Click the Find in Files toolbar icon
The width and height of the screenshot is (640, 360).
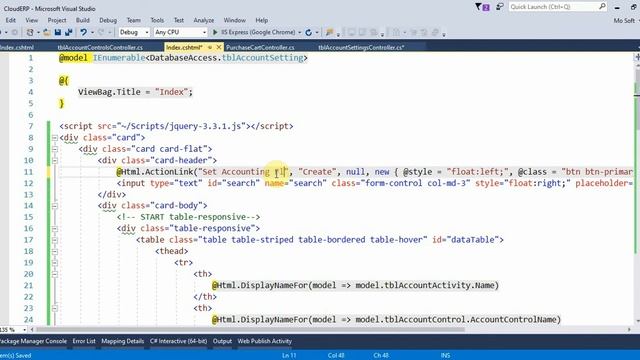pyautogui.click(x=329, y=32)
